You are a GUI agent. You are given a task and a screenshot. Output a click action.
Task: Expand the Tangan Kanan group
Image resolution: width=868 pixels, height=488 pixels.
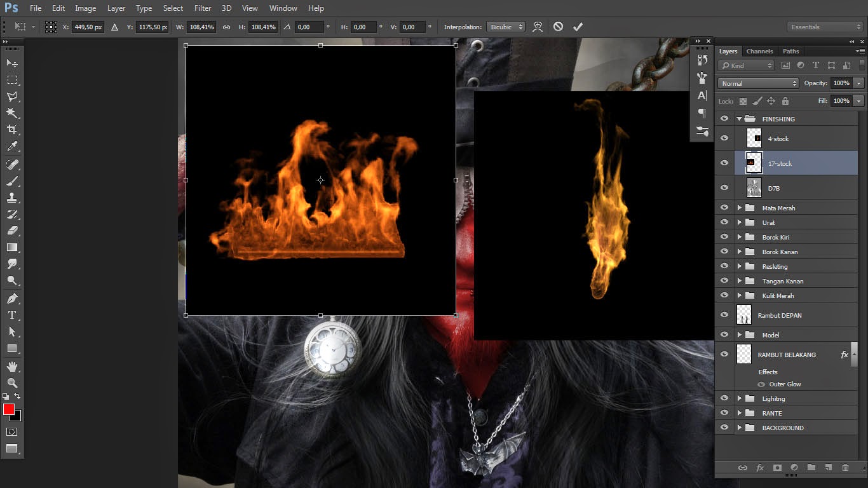739,281
